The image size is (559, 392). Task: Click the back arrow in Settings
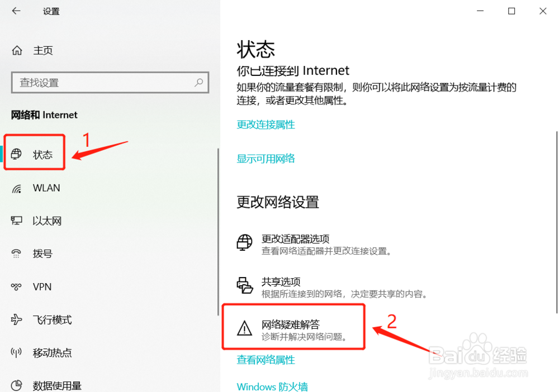(16, 11)
